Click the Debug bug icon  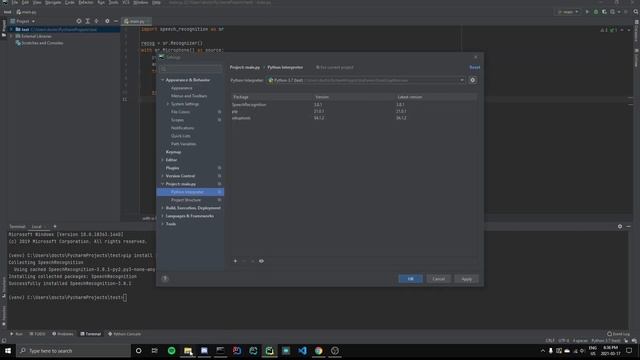click(596, 12)
